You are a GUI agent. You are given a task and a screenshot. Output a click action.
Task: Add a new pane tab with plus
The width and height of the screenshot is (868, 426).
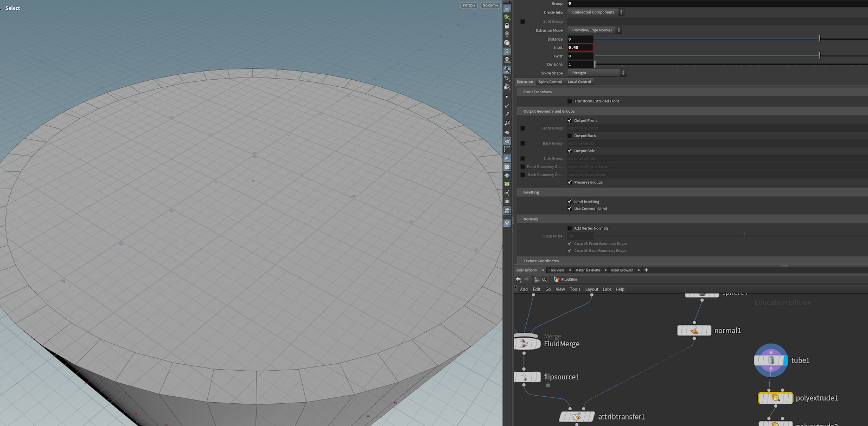tap(646, 270)
